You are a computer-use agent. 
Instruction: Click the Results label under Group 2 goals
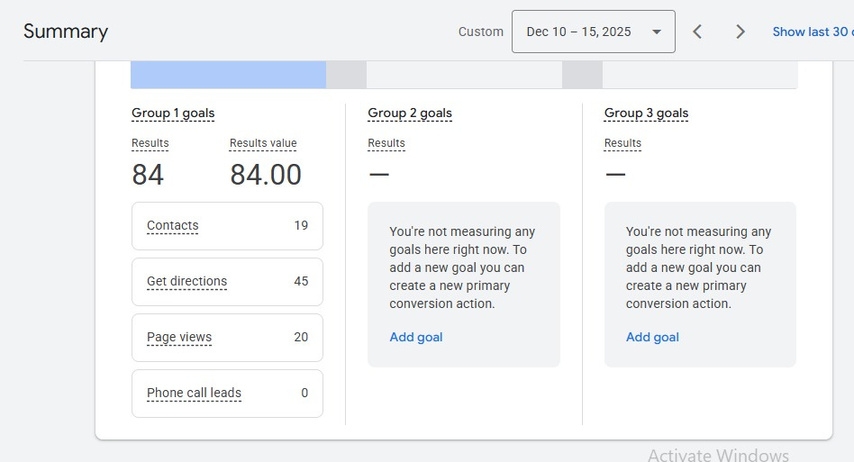coord(386,144)
